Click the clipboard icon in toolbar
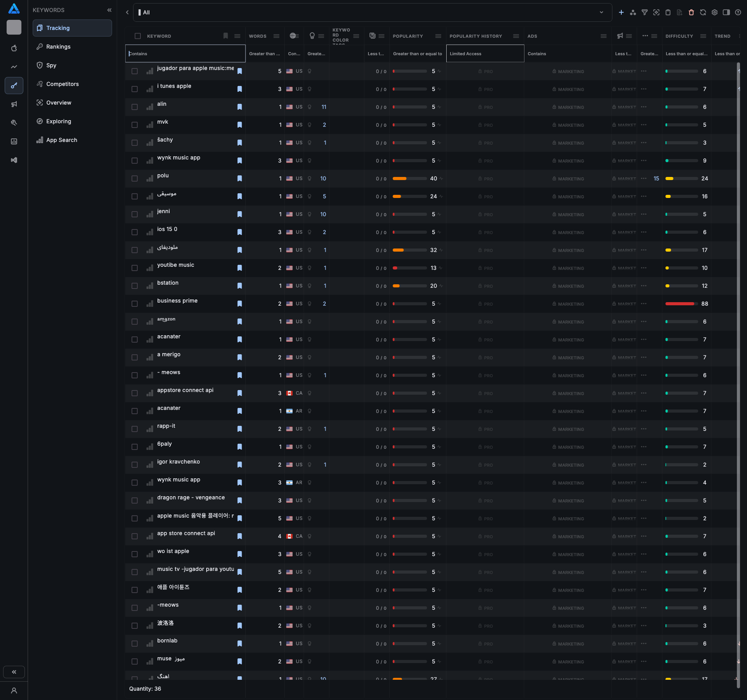This screenshot has width=747, height=700. coord(668,12)
